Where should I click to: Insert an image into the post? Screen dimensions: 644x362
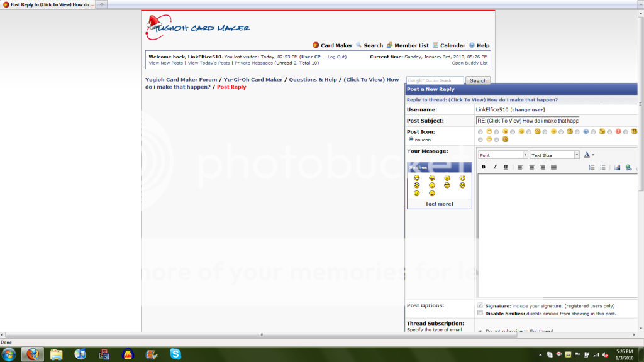click(617, 167)
